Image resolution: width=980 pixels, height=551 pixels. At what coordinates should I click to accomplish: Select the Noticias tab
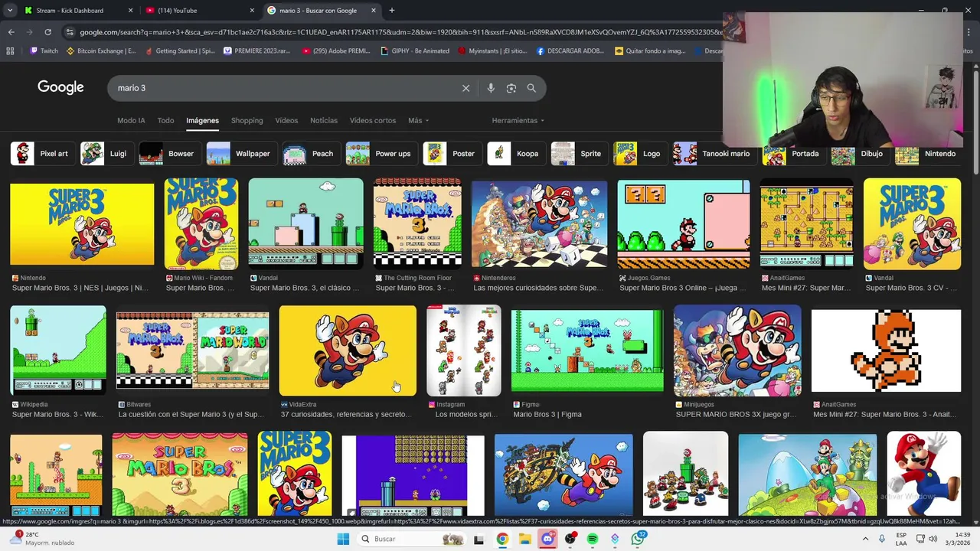pos(324,120)
